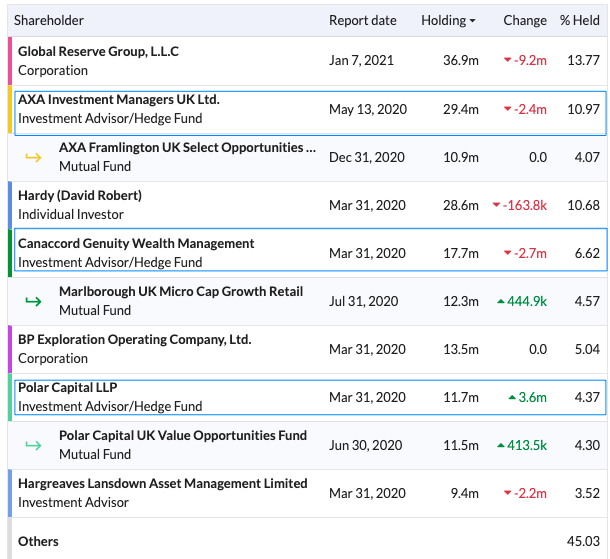Select holding value 11.7m

point(461,397)
